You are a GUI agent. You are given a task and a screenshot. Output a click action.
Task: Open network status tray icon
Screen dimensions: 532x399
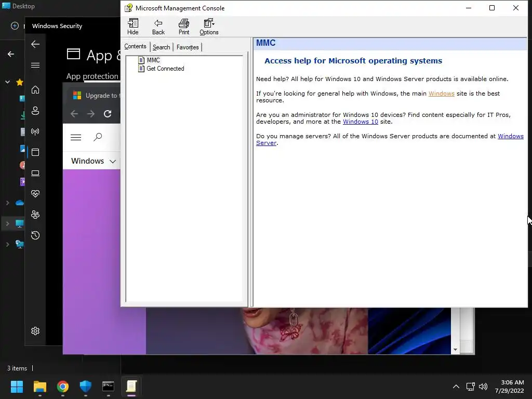[x=471, y=387]
